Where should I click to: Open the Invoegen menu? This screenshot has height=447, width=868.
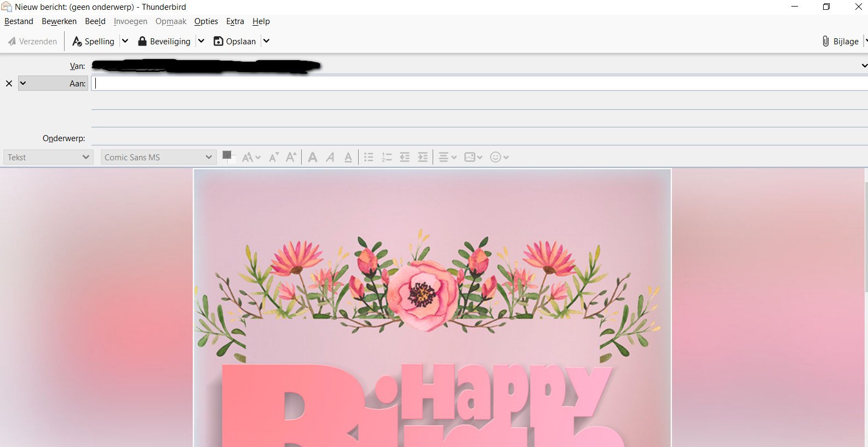[x=130, y=21]
